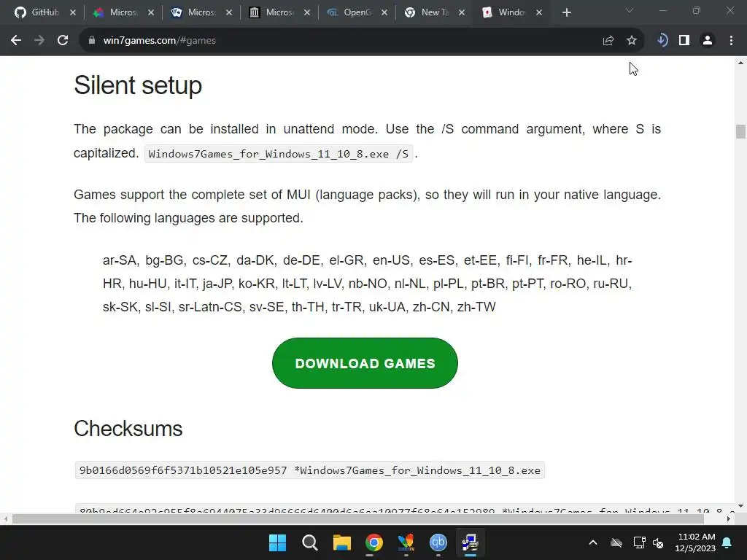Open qBittorrent from the taskbar
747x560 pixels.
coord(438,542)
